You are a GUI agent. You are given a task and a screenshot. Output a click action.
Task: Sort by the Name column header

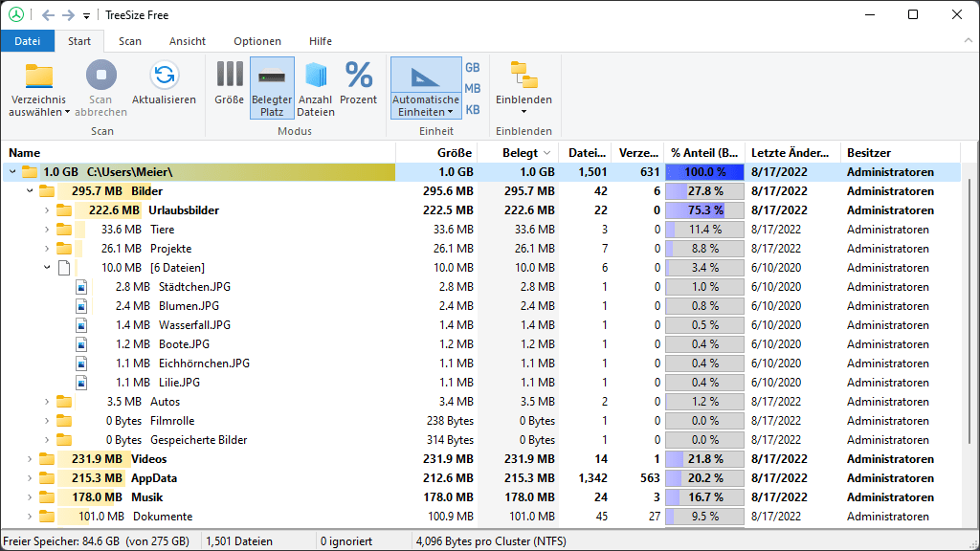(x=199, y=153)
